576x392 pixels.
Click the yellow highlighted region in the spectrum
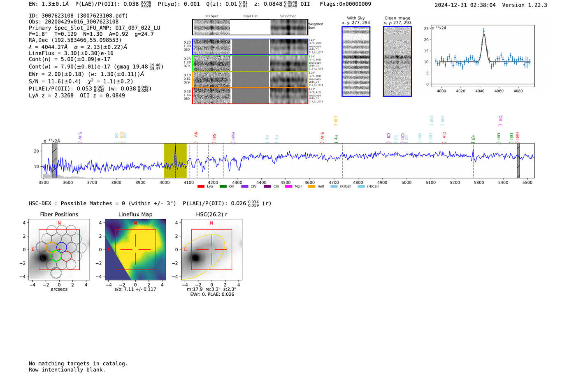pyautogui.click(x=175, y=161)
